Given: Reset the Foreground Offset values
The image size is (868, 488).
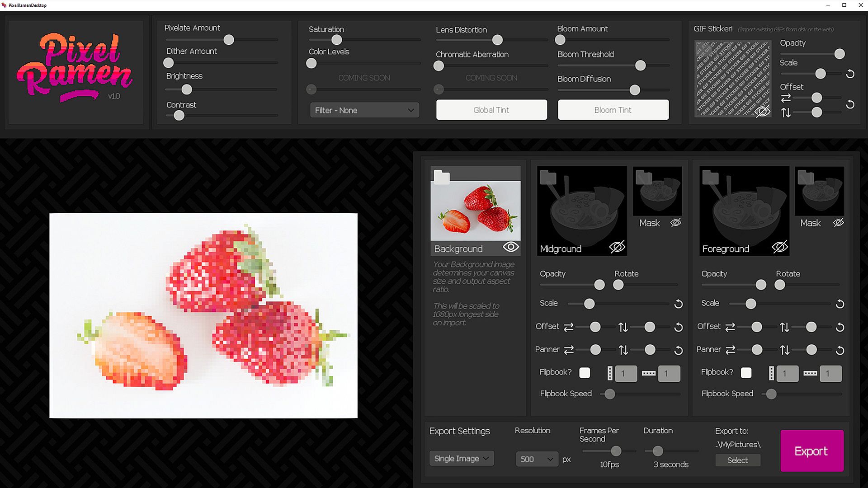Looking at the screenshot, I should (840, 327).
